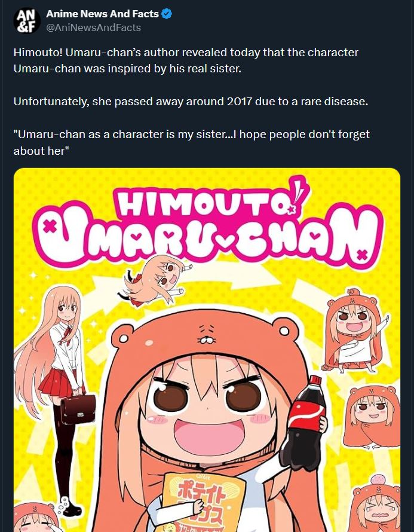The width and height of the screenshot is (414, 532).
Task: Click the flying chibi Umaru near title
Action: (x=155, y=280)
